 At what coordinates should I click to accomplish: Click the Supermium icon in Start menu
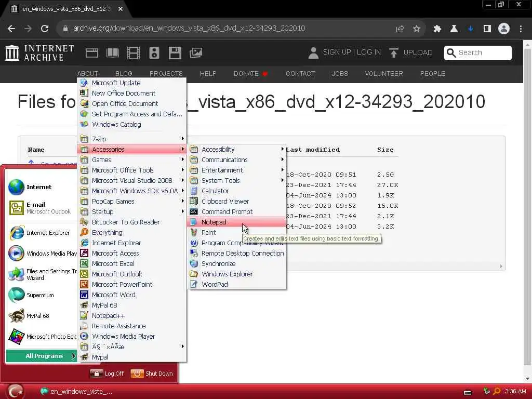[16, 295]
